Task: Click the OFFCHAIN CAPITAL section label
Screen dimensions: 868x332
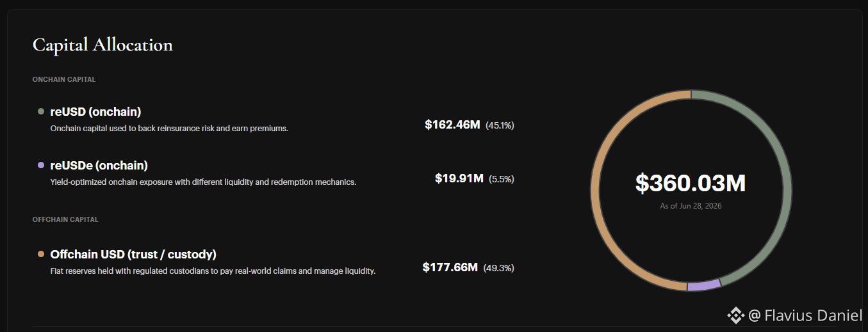Action: 65,219
